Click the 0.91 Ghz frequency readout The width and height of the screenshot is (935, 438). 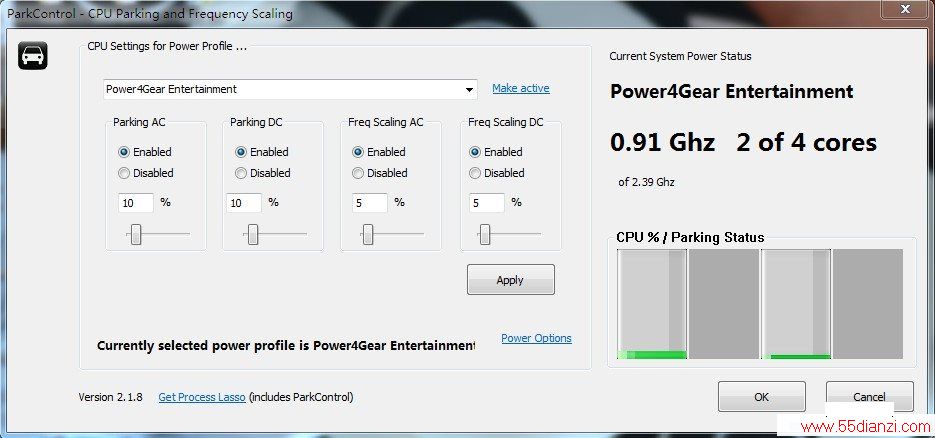click(x=662, y=143)
